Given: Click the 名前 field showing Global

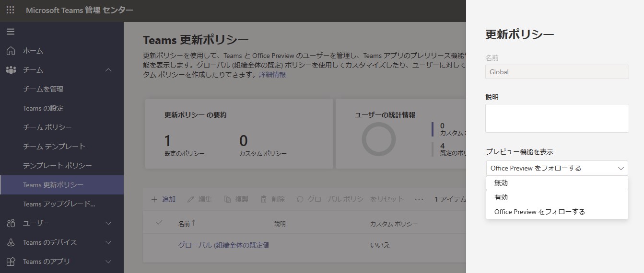Looking at the screenshot, I should [557, 72].
